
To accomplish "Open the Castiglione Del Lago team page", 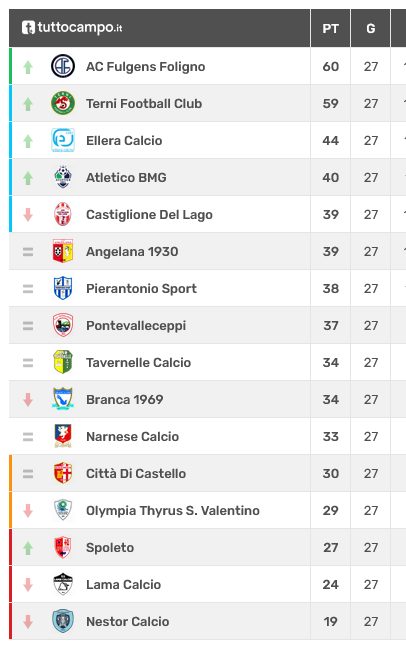I will pos(149,215).
